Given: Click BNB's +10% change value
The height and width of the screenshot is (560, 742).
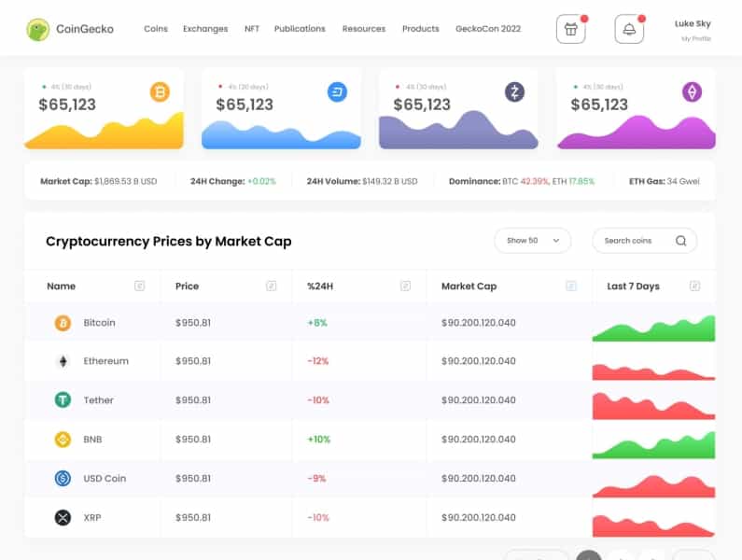Looking at the screenshot, I should [319, 440].
